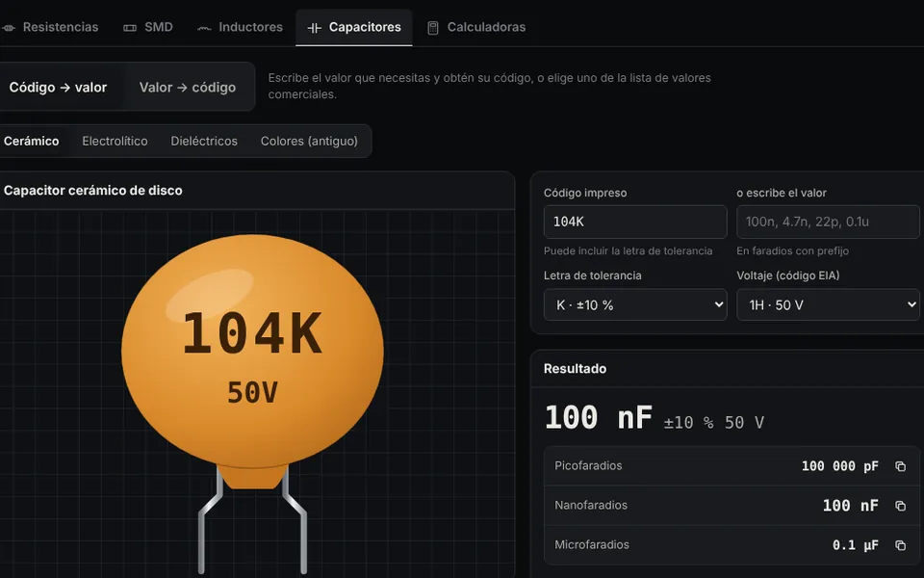Click the 'Resultado' heading
The width and height of the screenshot is (924, 578).
point(575,369)
